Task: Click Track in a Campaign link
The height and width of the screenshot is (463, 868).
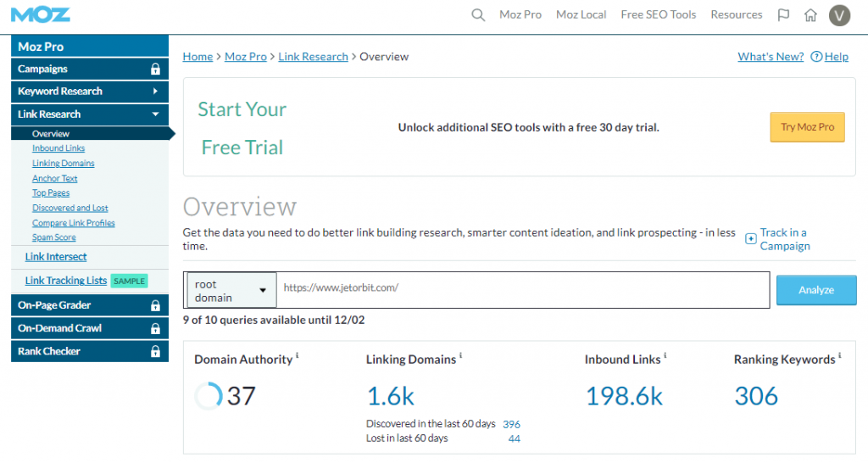Action: tap(784, 239)
